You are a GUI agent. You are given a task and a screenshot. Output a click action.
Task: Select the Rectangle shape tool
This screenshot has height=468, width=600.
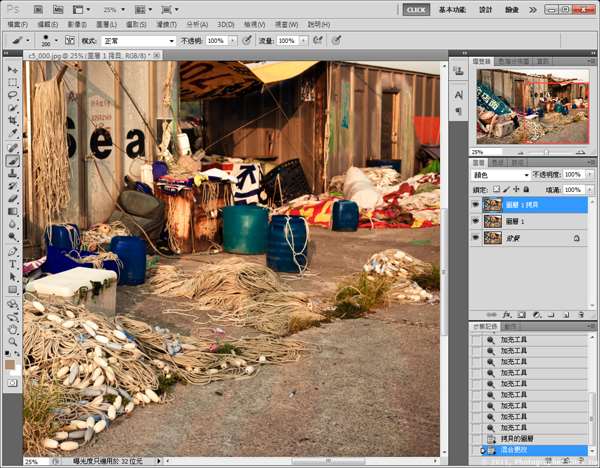pos(13,290)
